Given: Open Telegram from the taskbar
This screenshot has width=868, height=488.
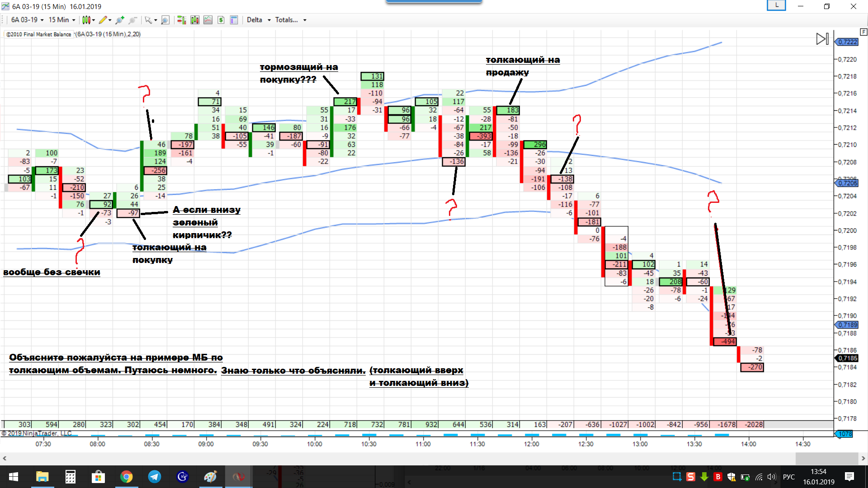Looking at the screenshot, I should tap(155, 477).
